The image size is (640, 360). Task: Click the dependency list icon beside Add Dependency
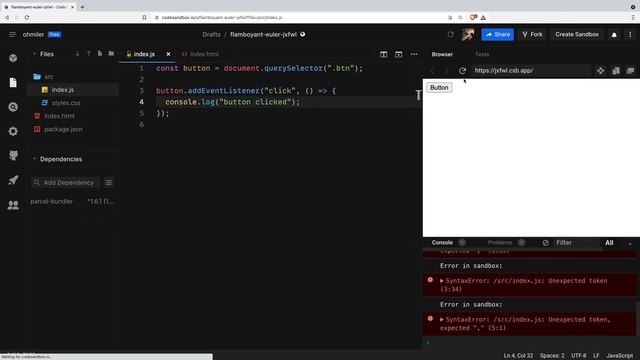109,182
